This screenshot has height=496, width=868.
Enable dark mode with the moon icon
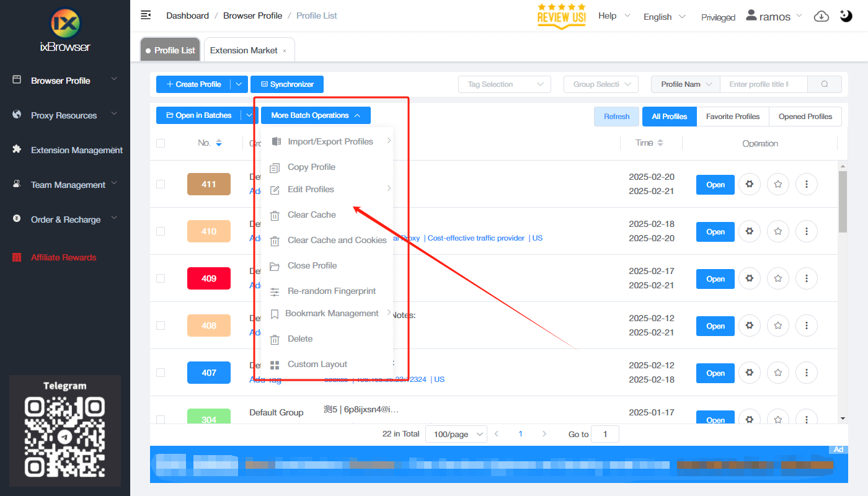coord(846,15)
